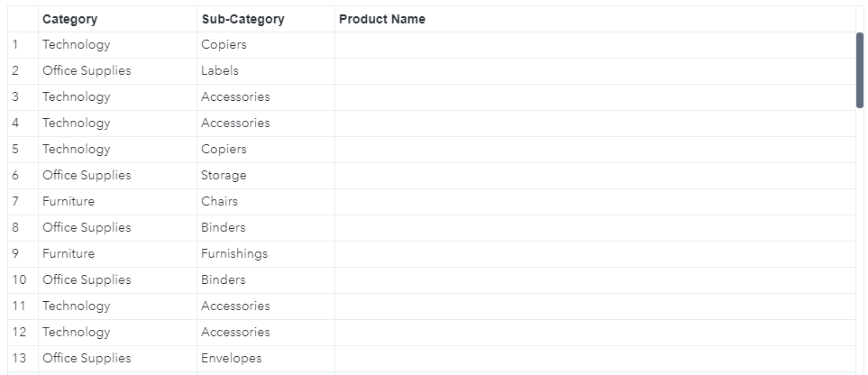Click row number 13
868x375 pixels.
coord(20,359)
